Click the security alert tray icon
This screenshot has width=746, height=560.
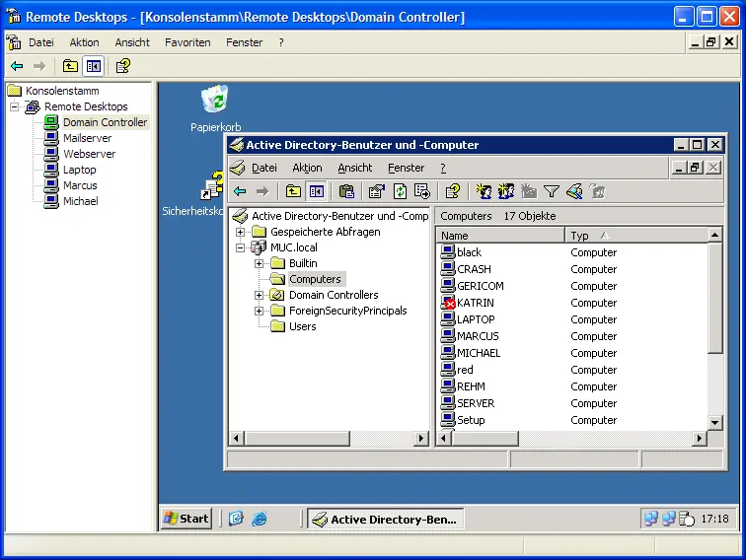tap(687, 519)
